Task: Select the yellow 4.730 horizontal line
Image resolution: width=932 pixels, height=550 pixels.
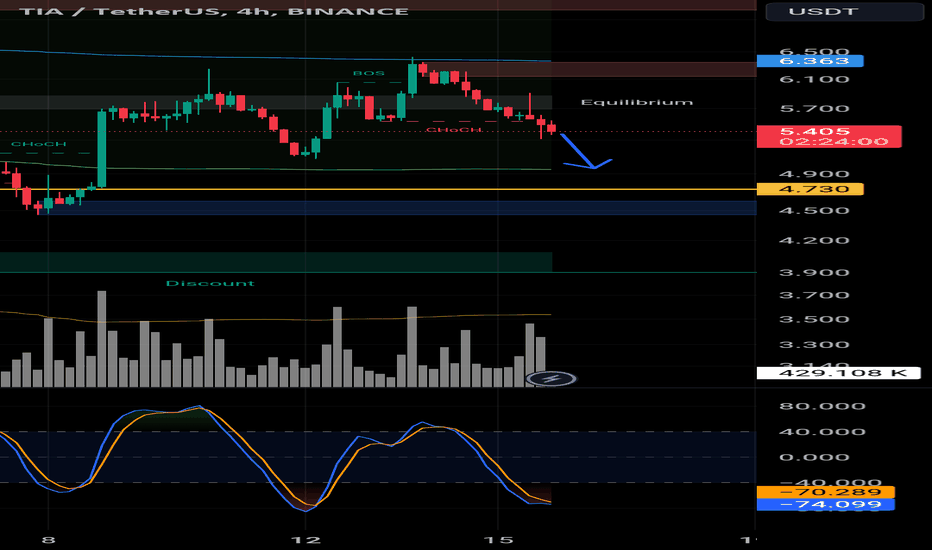Action: pyautogui.click(x=378, y=189)
